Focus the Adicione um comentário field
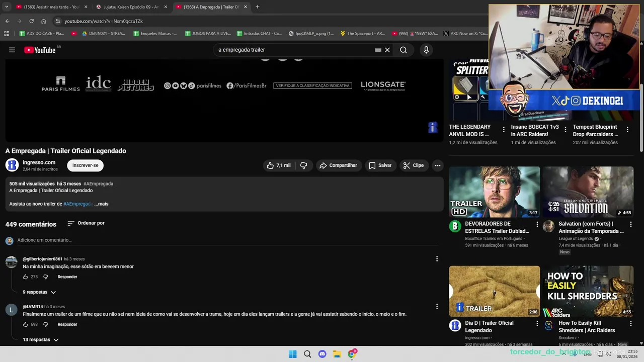Viewport: 644px width, 362px height. [227, 240]
